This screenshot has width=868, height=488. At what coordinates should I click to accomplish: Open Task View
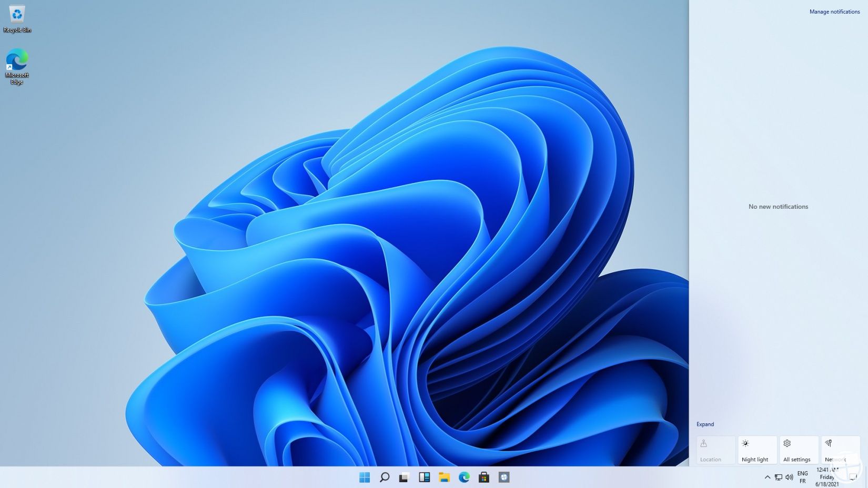point(404,477)
